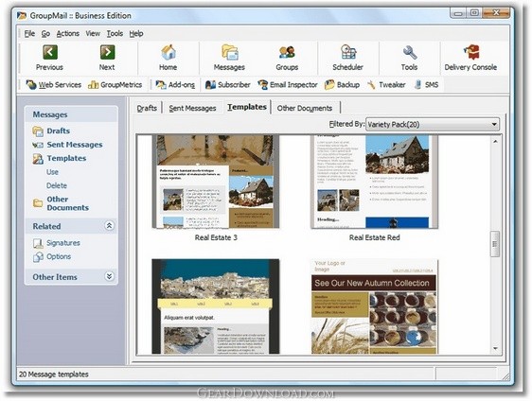Open the Scheduler toolbar icon
Viewport: 532px width, 401px height.
pyautogui.click(x=348, y=52)
